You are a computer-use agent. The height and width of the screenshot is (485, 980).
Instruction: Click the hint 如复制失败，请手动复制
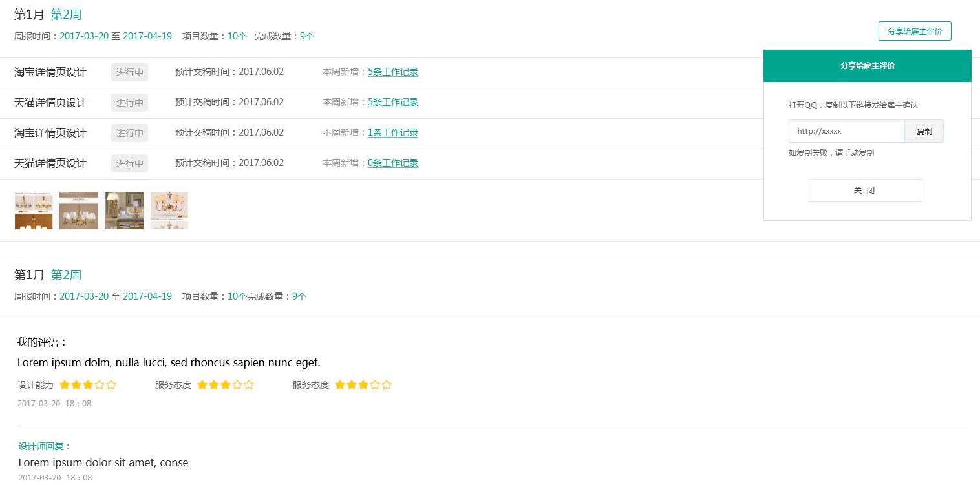point(831,153)
